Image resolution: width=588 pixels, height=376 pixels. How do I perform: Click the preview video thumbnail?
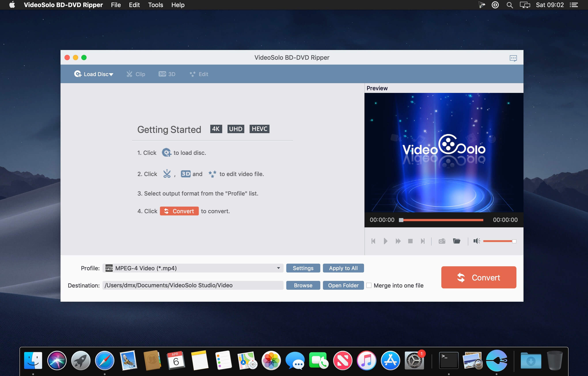pos(444,153)
